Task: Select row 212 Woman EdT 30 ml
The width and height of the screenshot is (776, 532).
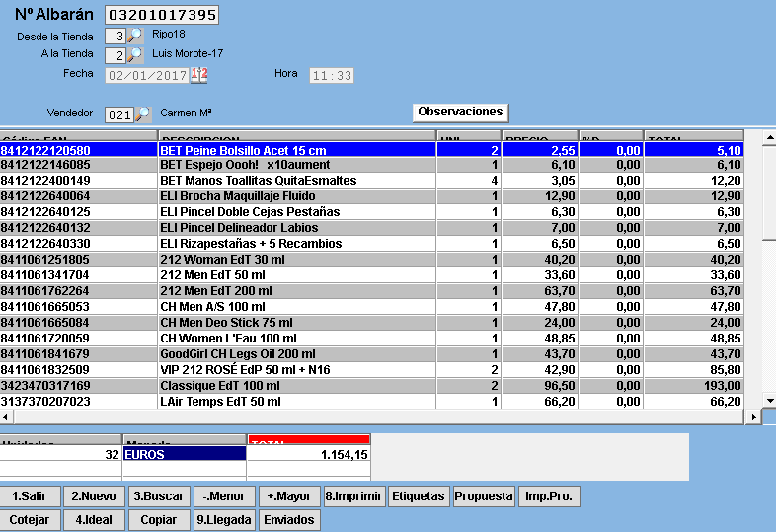Action: [371, 260]
